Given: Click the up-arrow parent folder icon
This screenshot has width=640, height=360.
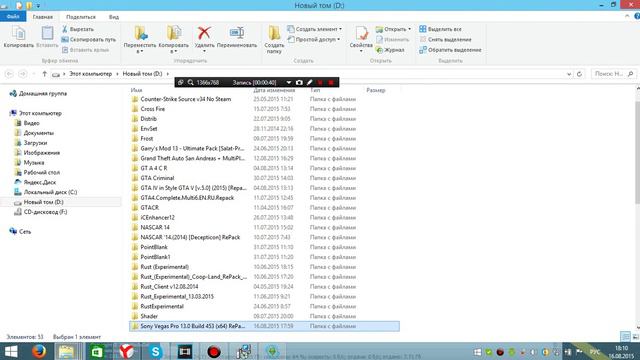Looking at the screenshot, I should (x=44, y=74).
